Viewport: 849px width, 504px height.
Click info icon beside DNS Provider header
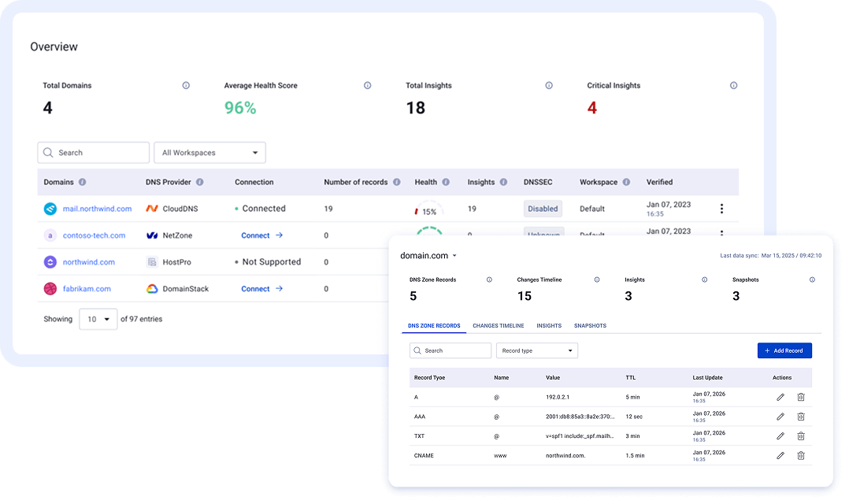click(200, 183)
